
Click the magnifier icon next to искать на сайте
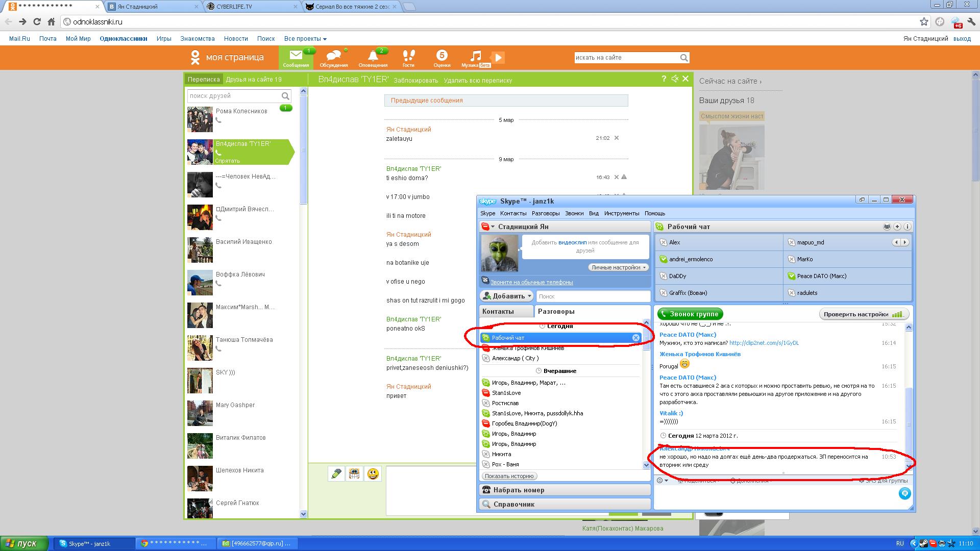coord(684,58)
